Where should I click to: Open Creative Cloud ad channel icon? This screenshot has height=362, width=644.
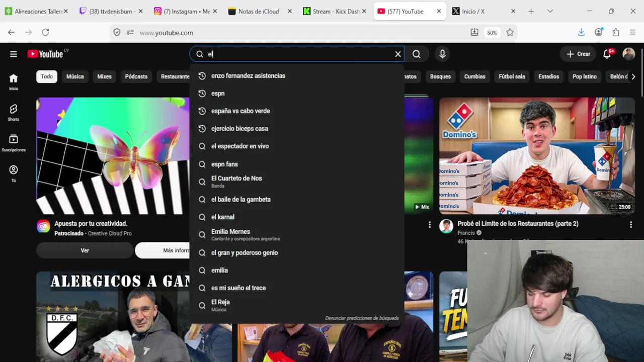43,226
